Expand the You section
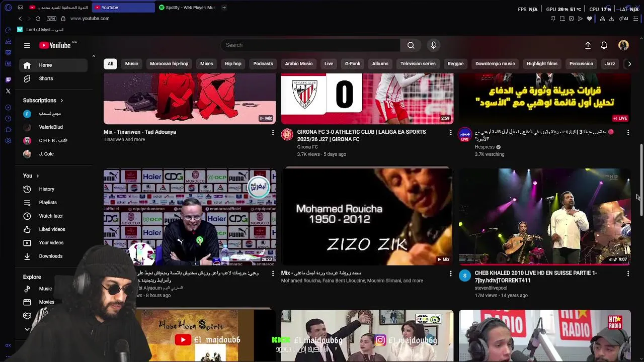This screenshot has height=362, width=644. coord(31,176)
